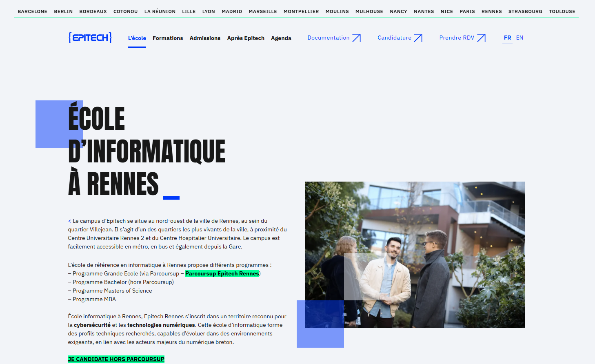Image resolution: width=595 pixels, height=364 pixels.
Task: Select the Toulouse campus
Action: [x=562, y=11]
